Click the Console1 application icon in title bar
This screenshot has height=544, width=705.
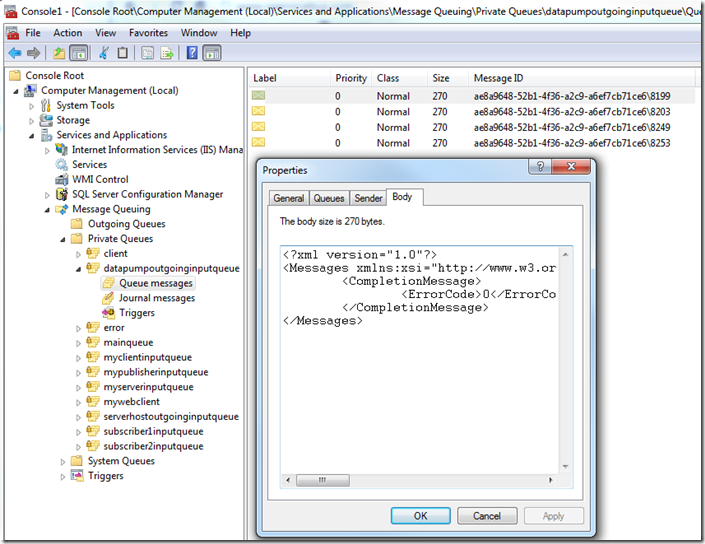(11, 11)
